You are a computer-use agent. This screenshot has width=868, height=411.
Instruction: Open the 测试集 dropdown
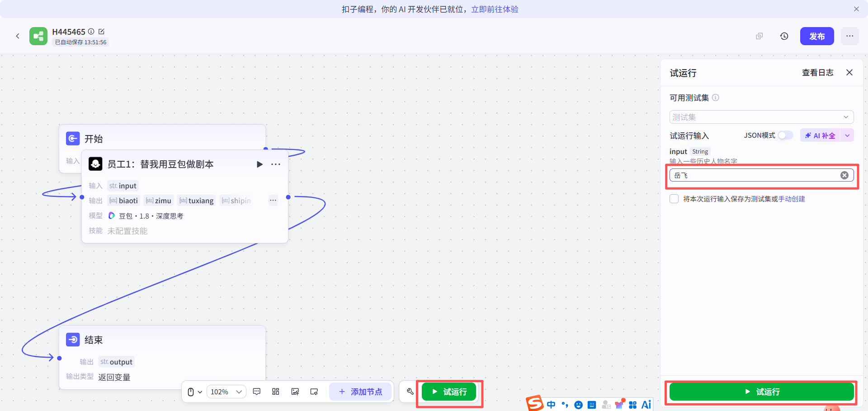tap(761, 117)
